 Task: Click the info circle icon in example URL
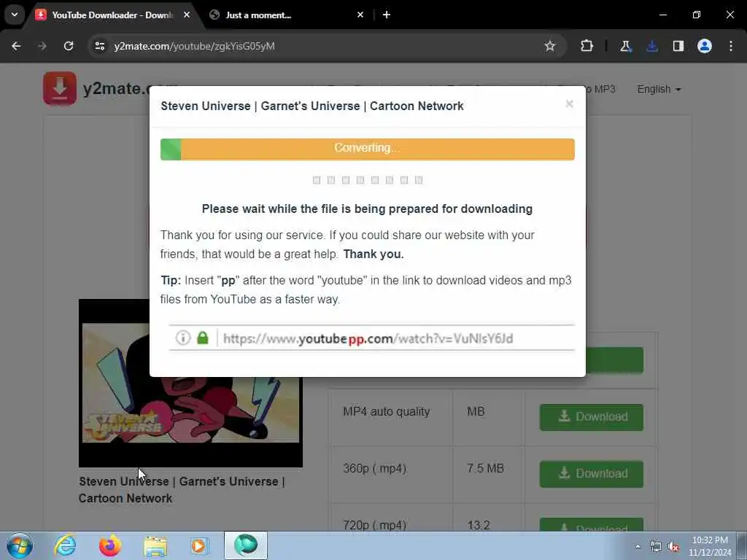coord(183,338)
